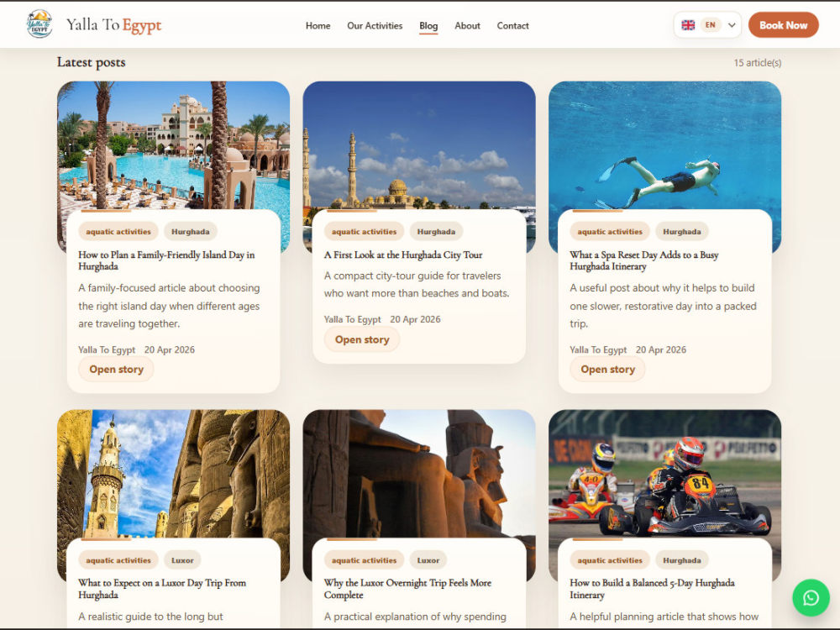Expand the language selector chevron
This screenshot has width=840, height=630.
(x=732, y=25)
